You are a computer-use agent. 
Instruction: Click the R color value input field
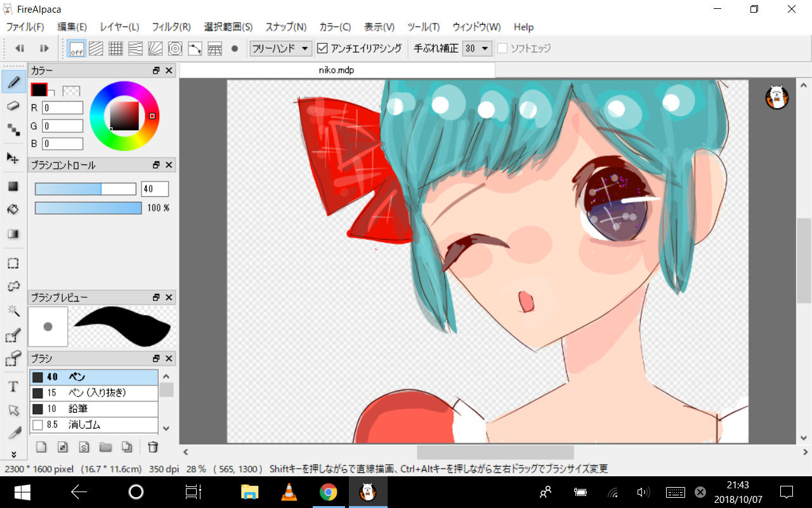click(x=63, y=109)
